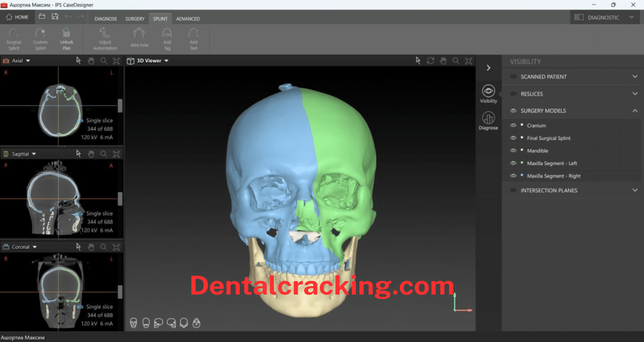Click zoom magnifier in Sagittal view toolbar
Viewport: 644px width, 342px height.
[x=103, y=154]
